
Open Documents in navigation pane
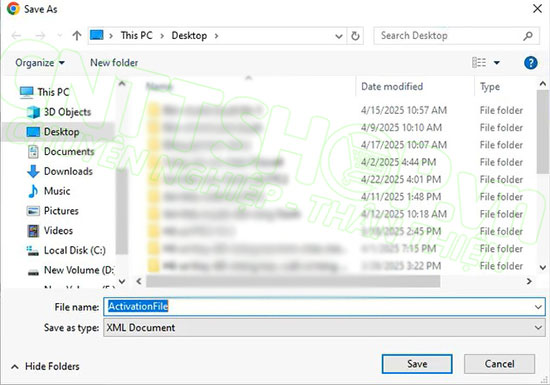(x=69, y=151)
